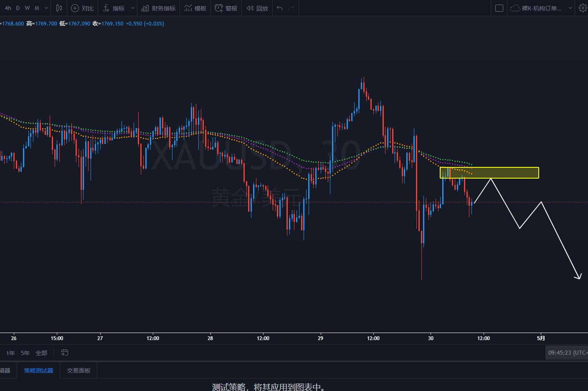588x391 pixels.
Task: Open the candlestick chart style selector
Action: point(59,8)
